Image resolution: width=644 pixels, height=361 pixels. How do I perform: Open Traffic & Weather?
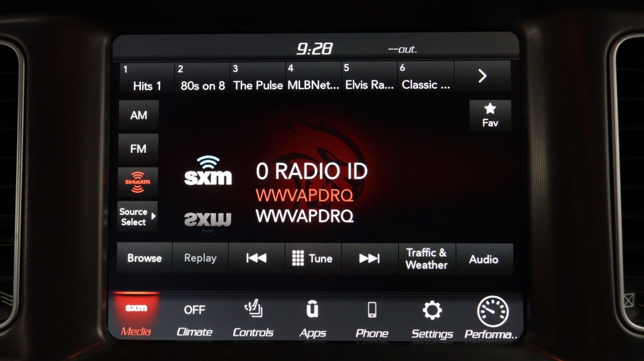(426, 259)
